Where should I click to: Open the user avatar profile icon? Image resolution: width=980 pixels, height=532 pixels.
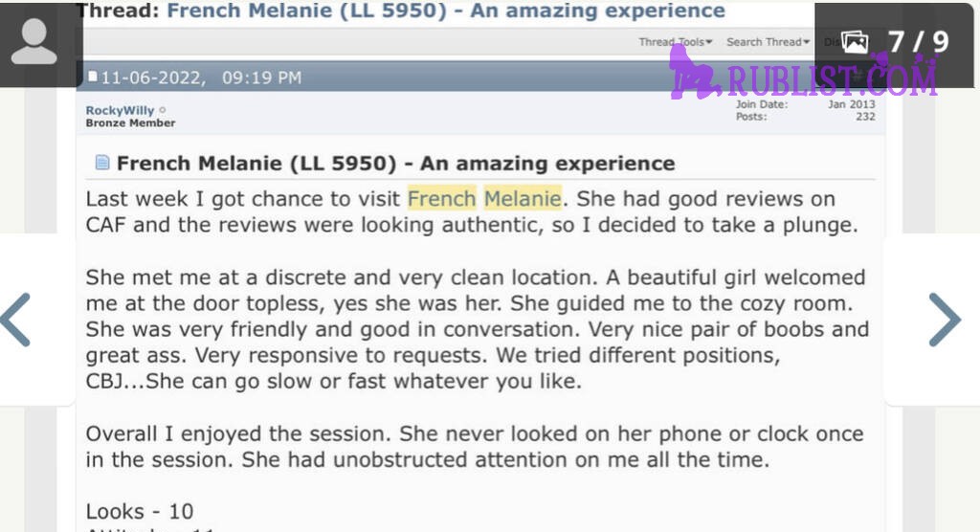pos(34,41)
